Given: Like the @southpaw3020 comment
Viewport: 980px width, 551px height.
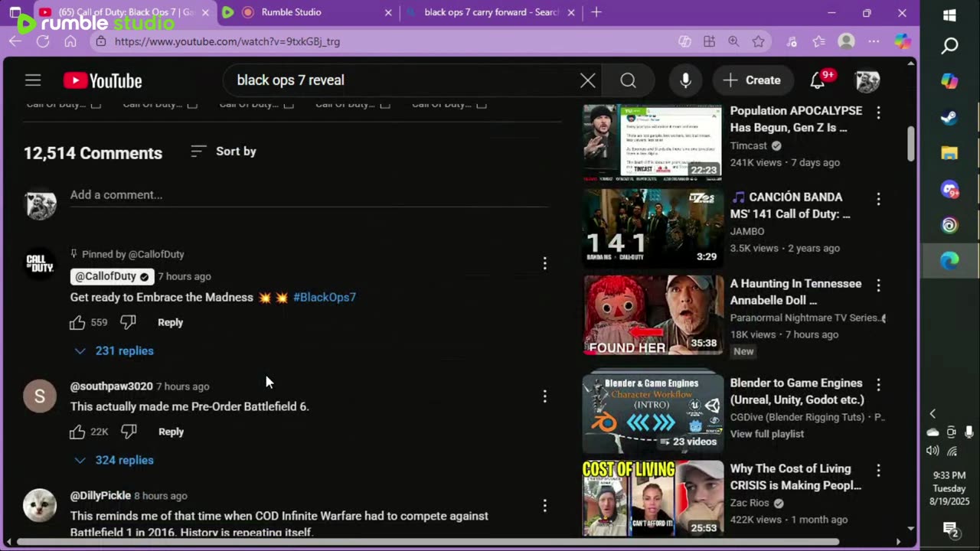Looking at the screenshot, I should 77,432.
